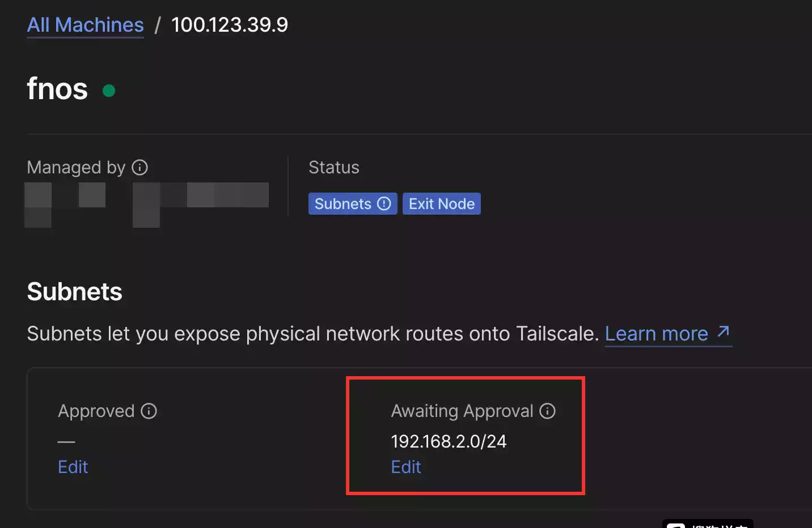This screenshot has height=528, width=812.
Task: Click the warning icon inside Subnets badge
Action: [384, 204]
